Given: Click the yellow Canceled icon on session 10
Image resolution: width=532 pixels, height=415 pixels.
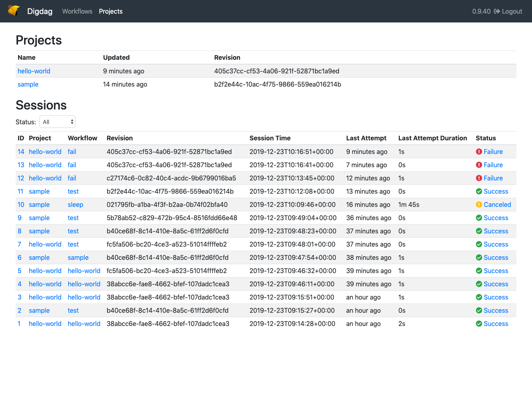Looking at the screenshot, I should [x=479, y=204].
